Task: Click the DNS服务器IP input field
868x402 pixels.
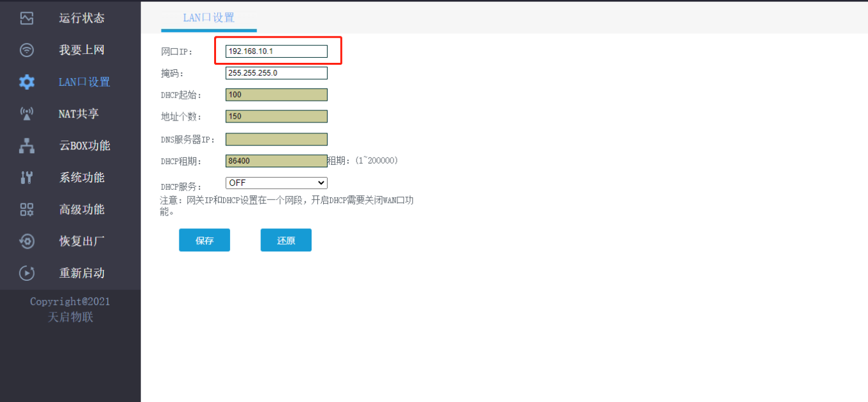Action: pos(276,139)
